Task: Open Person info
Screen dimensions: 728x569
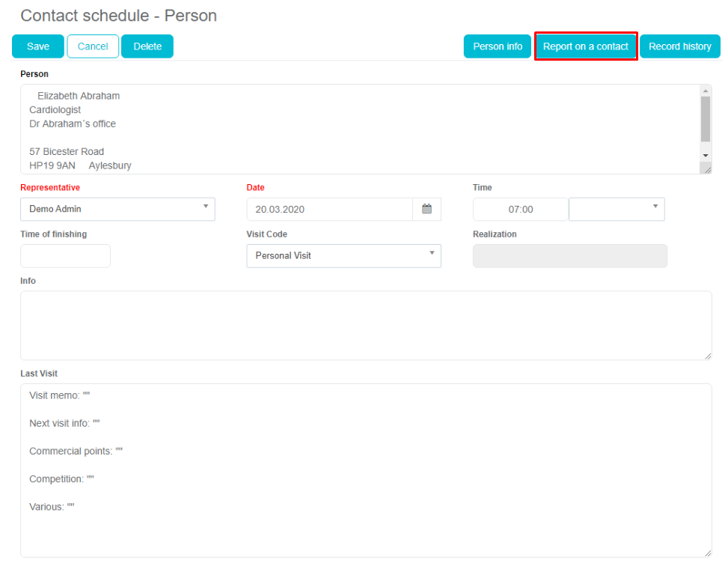Action: [x=498, y=46]
